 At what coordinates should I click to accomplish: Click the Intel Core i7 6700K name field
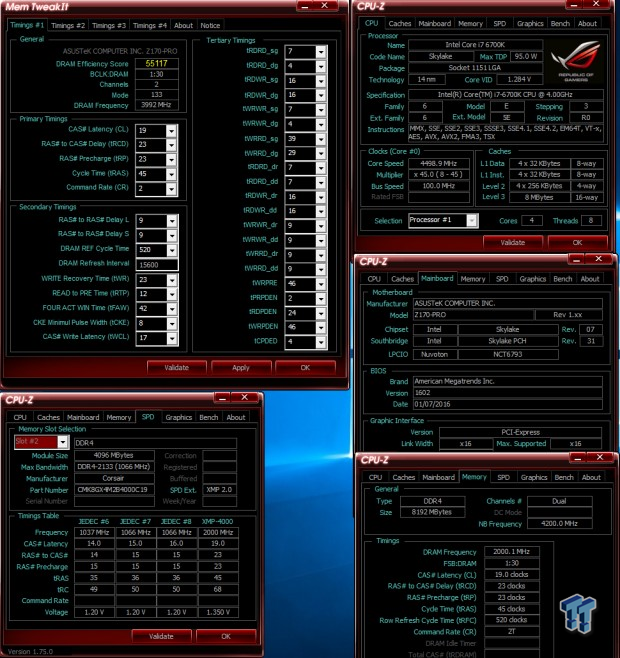coord(476,45)
